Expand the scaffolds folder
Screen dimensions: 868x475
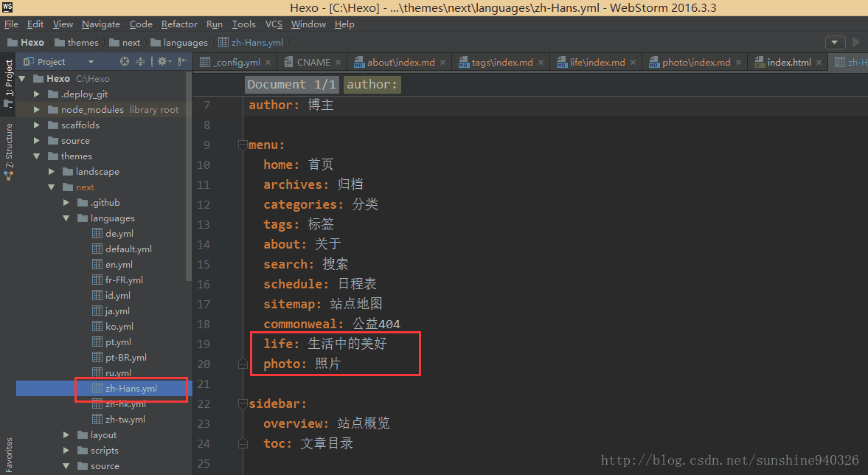coord(37,125)
